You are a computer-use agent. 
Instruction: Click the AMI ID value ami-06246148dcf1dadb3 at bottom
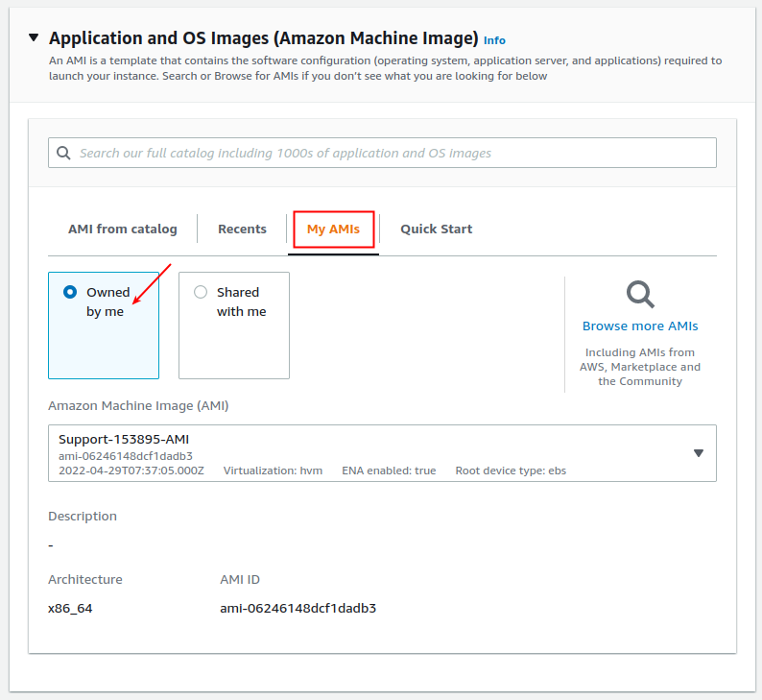click(x=298, y=608)
